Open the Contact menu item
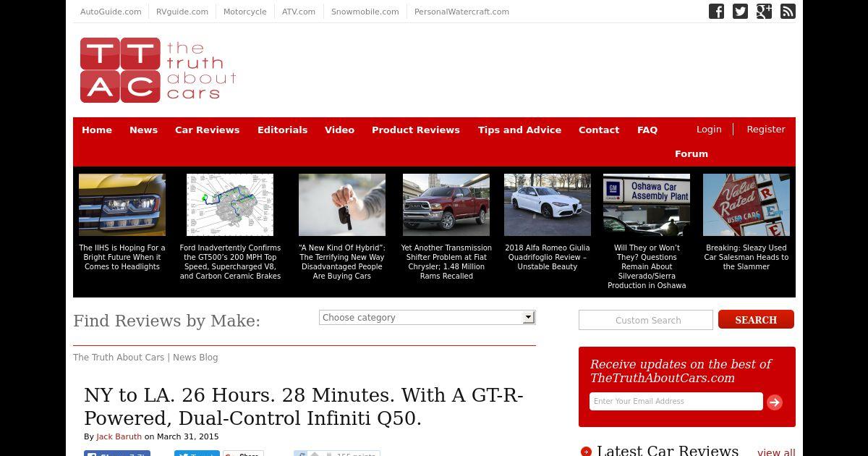 [x=599, y=130]
